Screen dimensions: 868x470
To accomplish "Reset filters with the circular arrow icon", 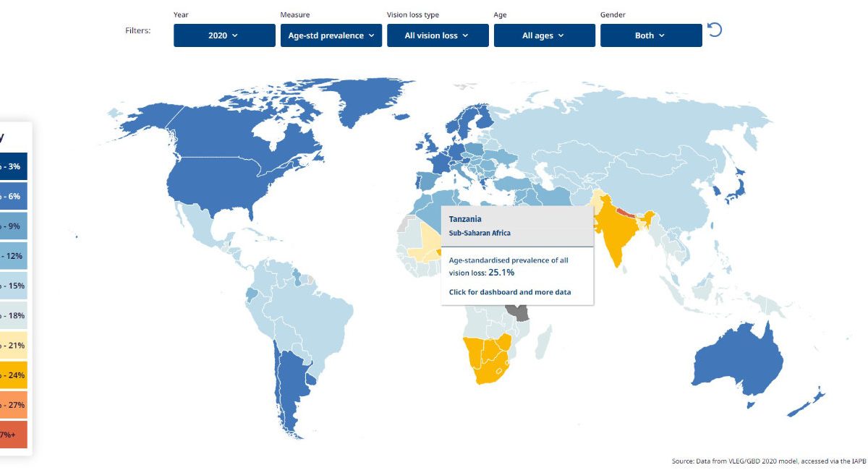I will 715,30.
